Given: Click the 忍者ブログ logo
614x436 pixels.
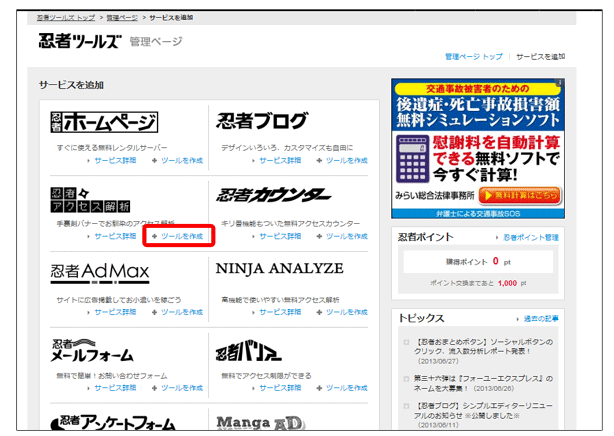Looking at the screenshot, I should tap(262, 121).
